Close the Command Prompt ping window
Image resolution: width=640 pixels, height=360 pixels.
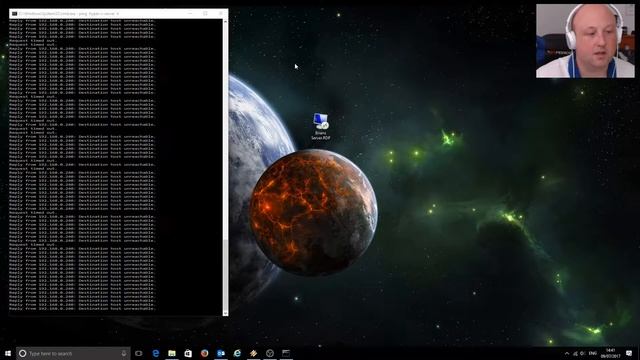pos(221,13)
